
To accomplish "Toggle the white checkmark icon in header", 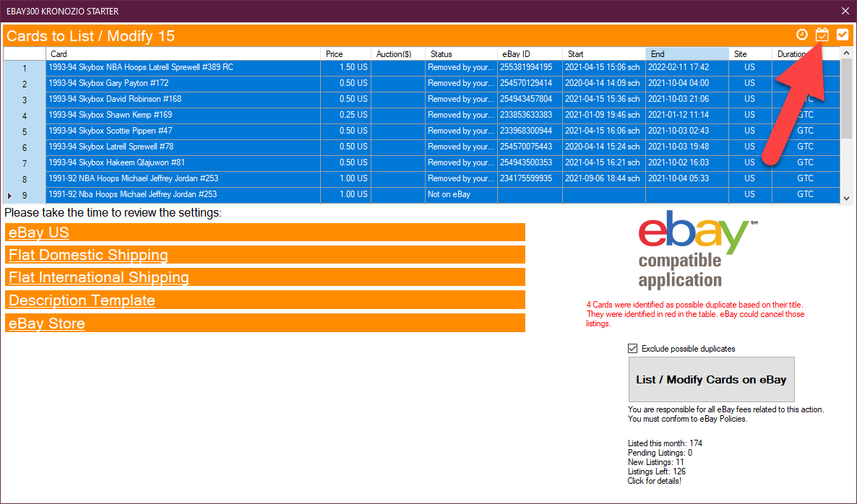I will [843, 35].
